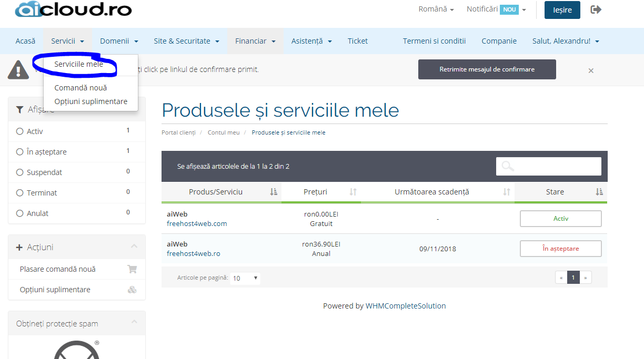Expand the Notificări dropdown chevron
Viewport: 644px width, 359px height.
pos(523,9)
